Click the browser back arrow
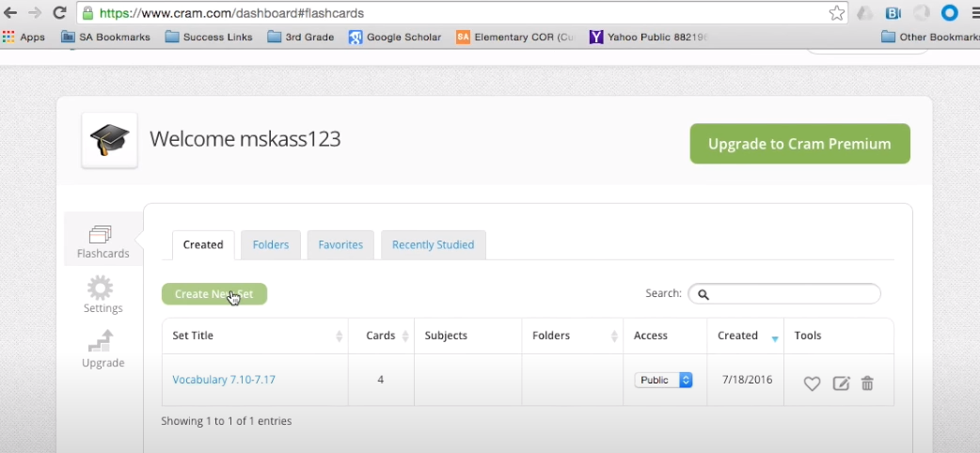 (10, 12)
